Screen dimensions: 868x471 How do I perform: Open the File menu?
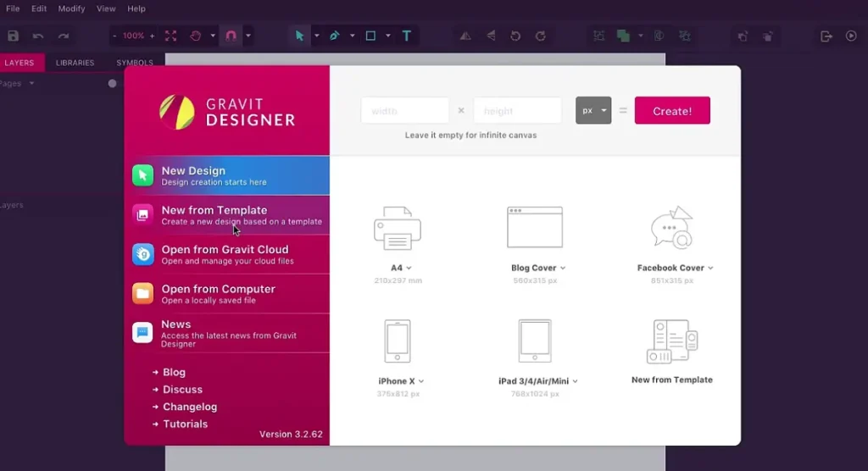(13, 8)
